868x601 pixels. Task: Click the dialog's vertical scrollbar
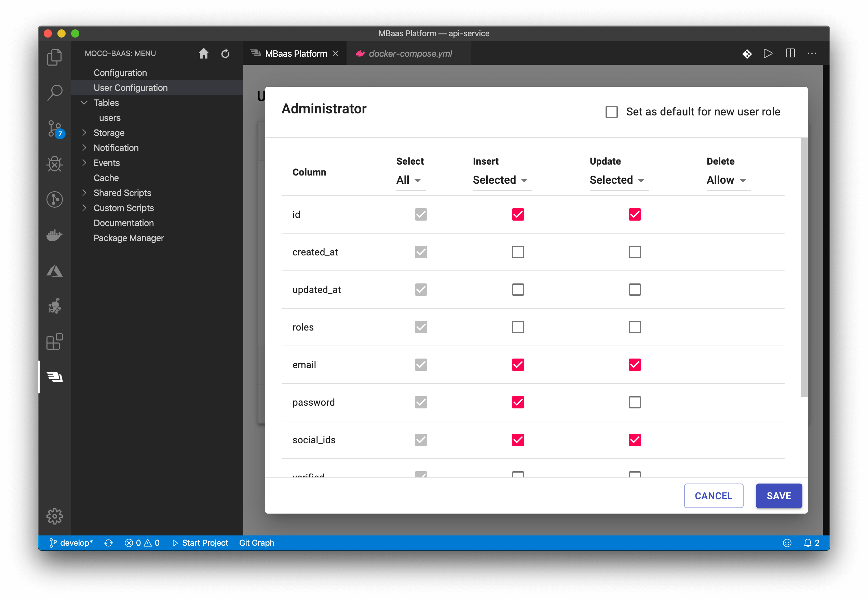(x=804, y=267)
